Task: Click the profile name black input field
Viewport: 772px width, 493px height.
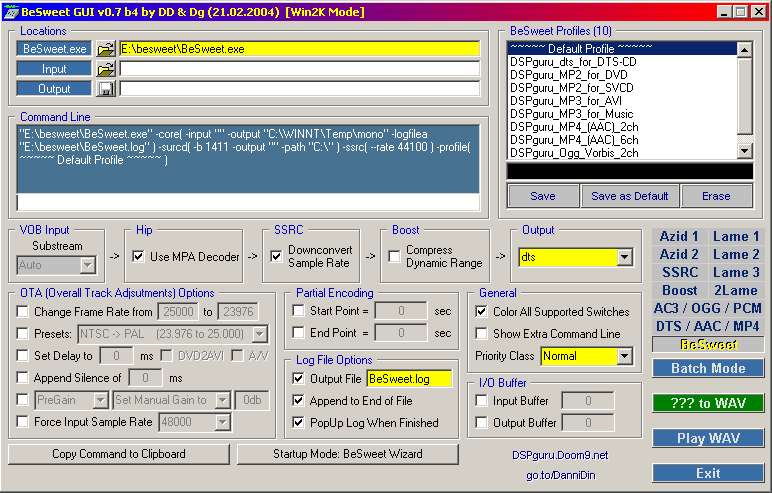Action: (630, 171)
